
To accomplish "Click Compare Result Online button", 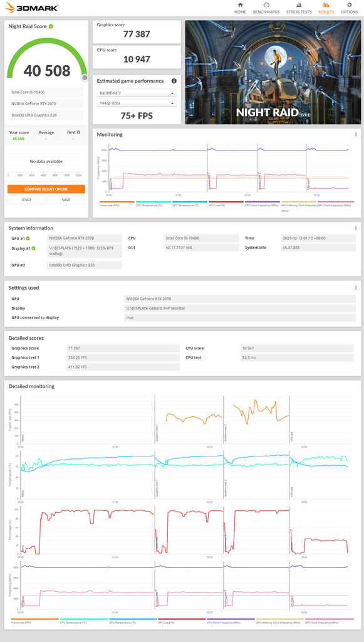I will click(x=46, y=189).
